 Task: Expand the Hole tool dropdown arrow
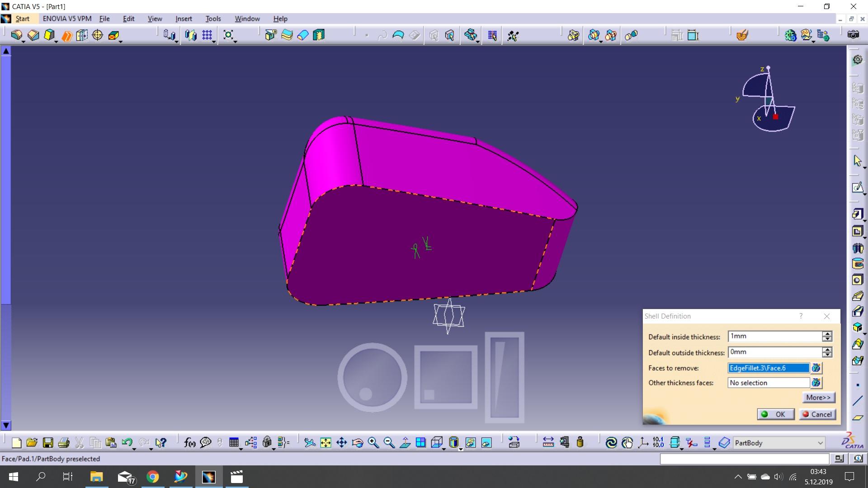pos(121,42)
